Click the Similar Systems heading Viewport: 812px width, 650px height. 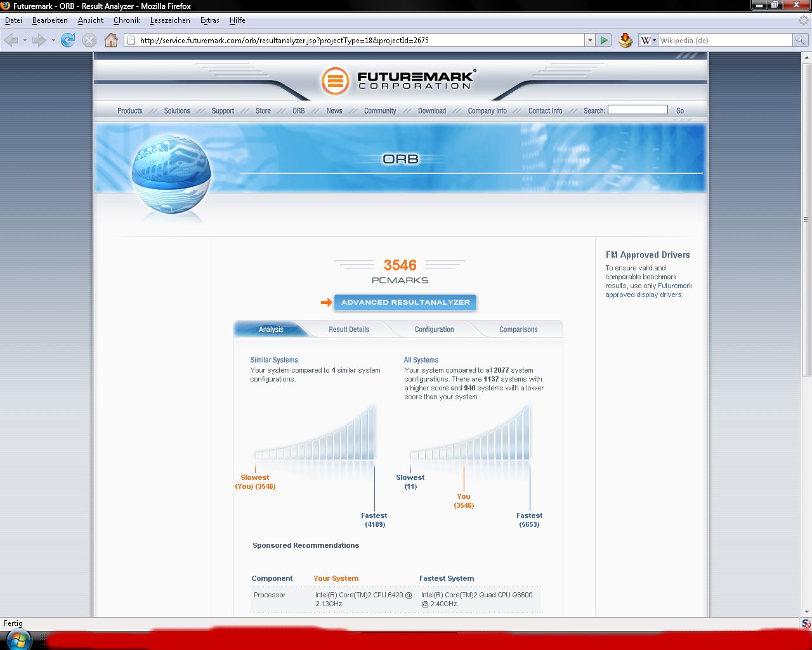[274, 360]
